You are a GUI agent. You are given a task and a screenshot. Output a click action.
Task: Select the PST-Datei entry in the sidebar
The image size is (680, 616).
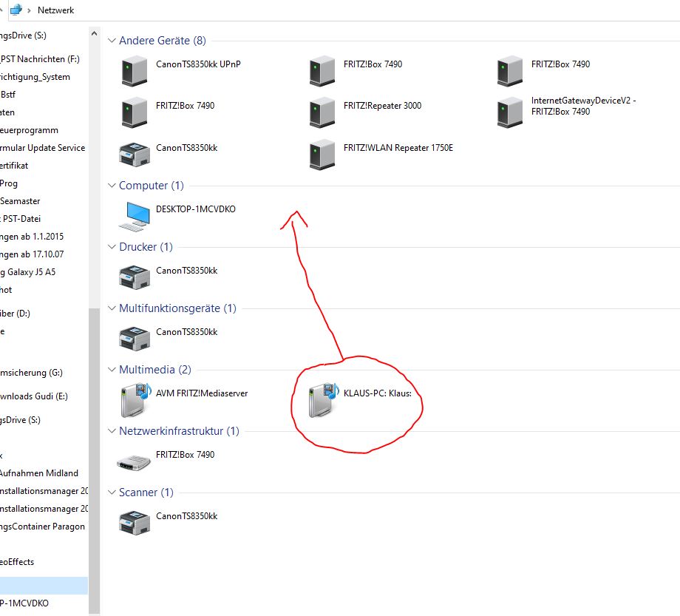pos(21,219)
